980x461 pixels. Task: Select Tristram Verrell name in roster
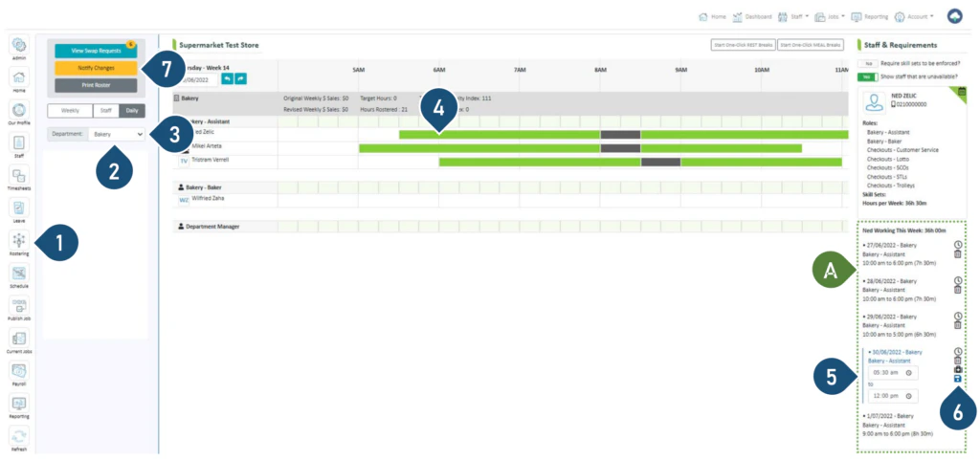click(210, 160)
